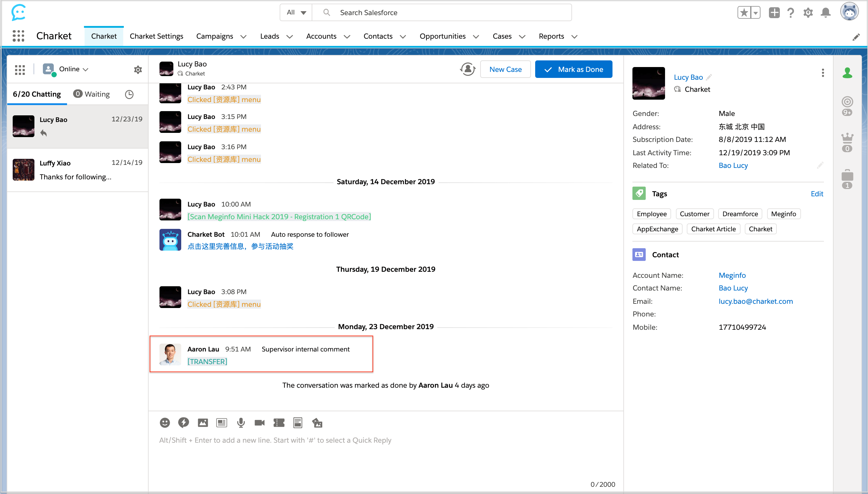Expand Reports tab dropdown chevron

(574, 37)
